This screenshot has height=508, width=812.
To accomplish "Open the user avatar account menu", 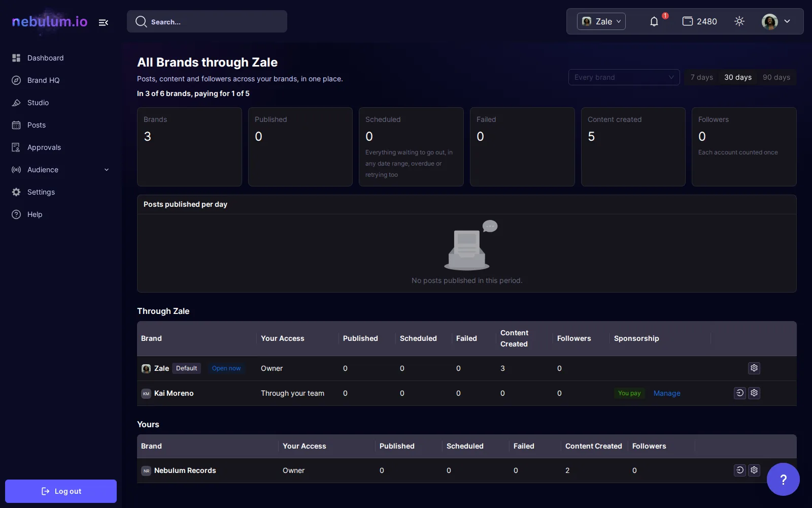I will pos(776,21).
